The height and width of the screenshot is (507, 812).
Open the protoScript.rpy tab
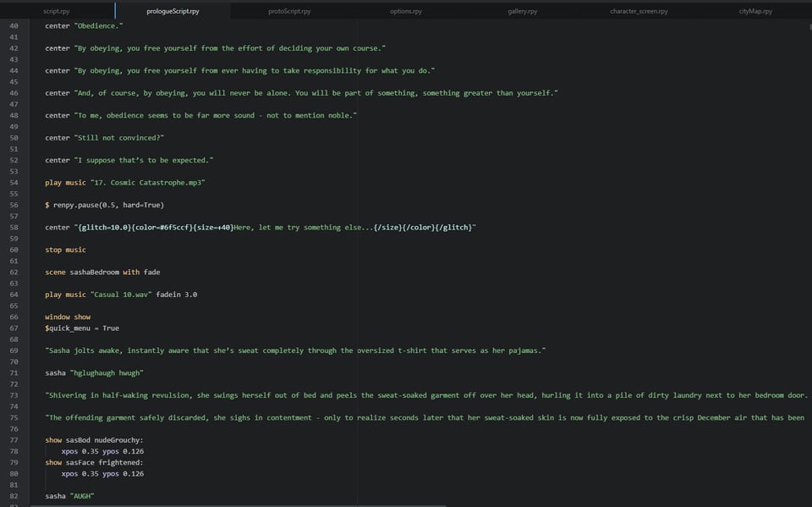tap(289, 12)
